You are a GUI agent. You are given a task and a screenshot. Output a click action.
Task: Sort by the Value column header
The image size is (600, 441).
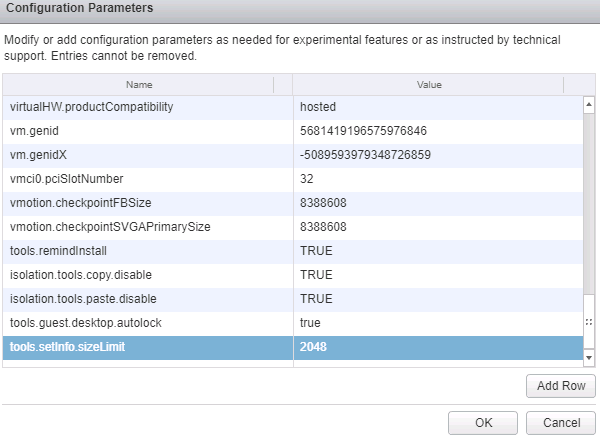click(x=428, y=85)
